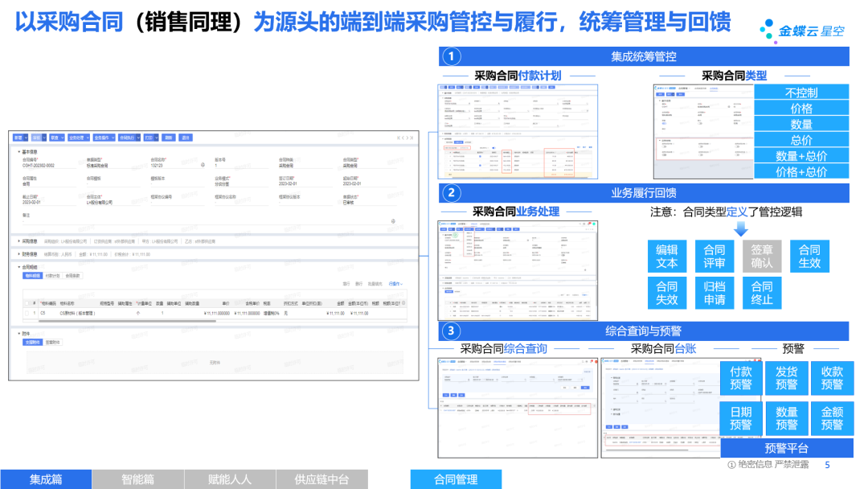Tick the header select-all checkbox in detail table
Screen dimensions: 868x489
tap(27, 303)
